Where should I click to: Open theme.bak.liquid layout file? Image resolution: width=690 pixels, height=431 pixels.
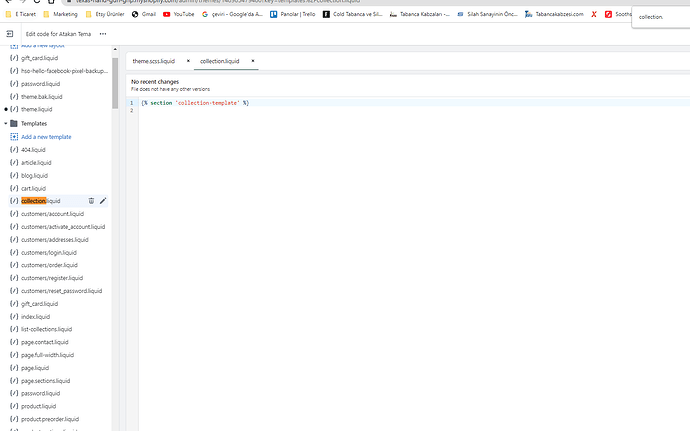pos(41,97)
